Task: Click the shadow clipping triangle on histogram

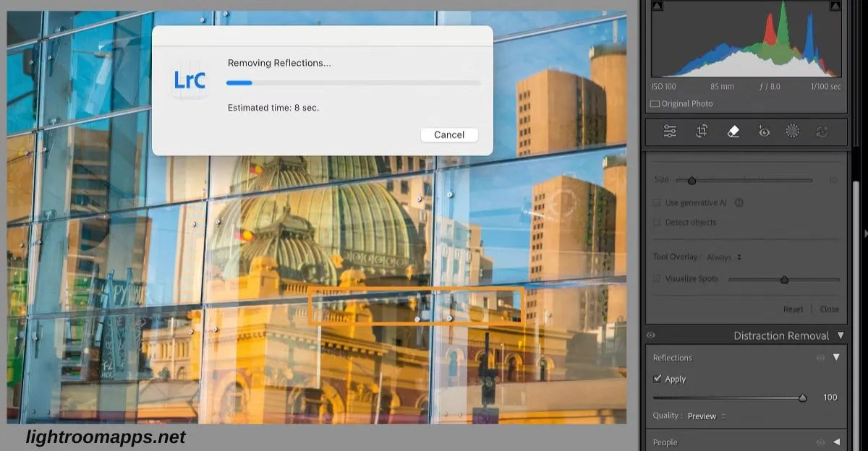Action: 657,5
